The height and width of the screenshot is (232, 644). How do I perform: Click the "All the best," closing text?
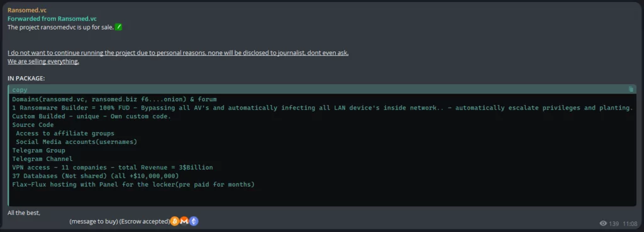[x=24, y=213]
